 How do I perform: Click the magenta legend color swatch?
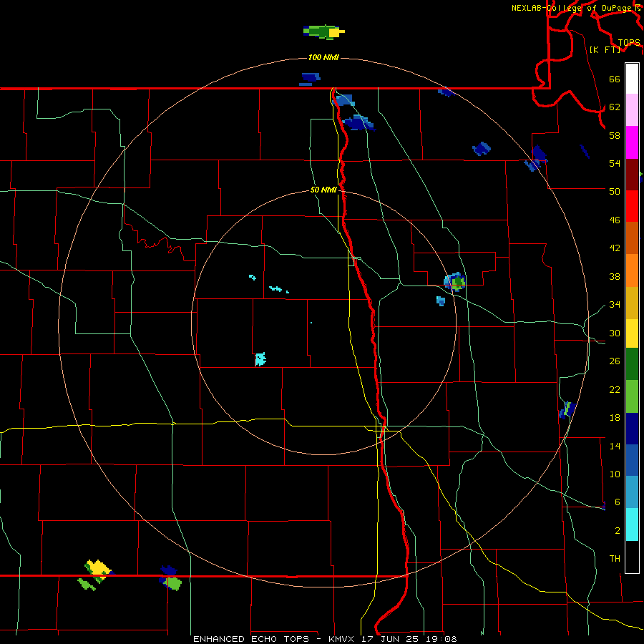click(632, 142)
